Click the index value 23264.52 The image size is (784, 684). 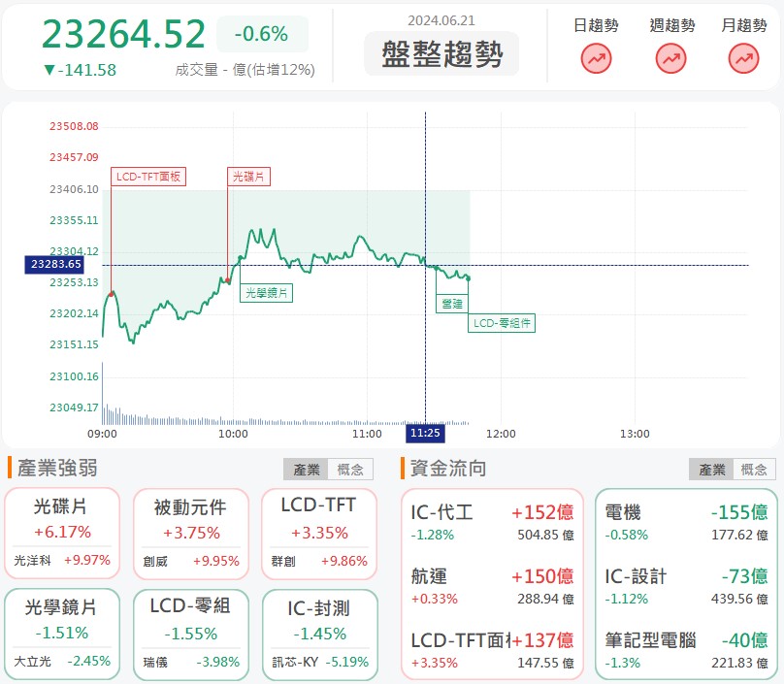(123, 34)
